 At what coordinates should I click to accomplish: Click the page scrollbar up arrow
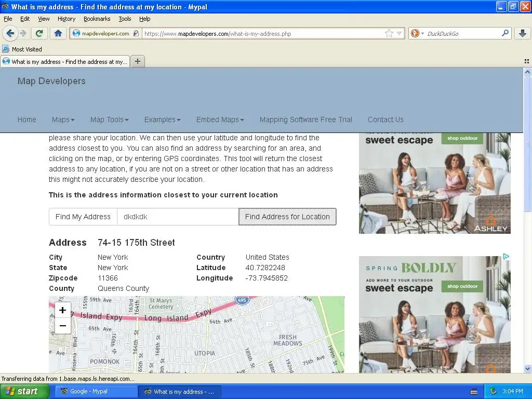527,72
